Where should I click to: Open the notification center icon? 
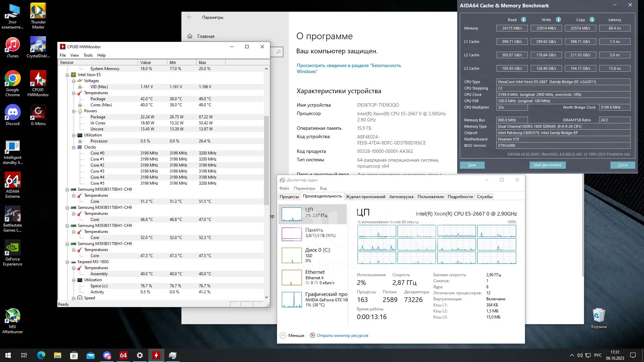(x=633, y=355)
